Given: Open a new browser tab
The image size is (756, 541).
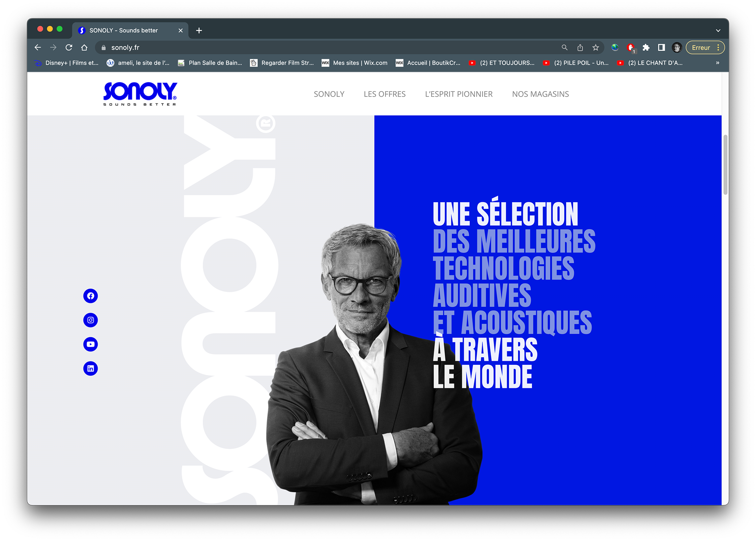Looking at the screenshot, I should coord(199,30).
